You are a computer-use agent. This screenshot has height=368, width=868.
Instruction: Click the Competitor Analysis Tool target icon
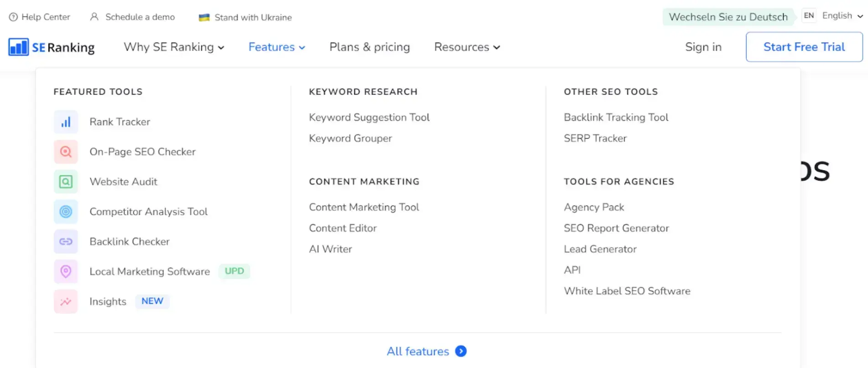pos(66,212)
